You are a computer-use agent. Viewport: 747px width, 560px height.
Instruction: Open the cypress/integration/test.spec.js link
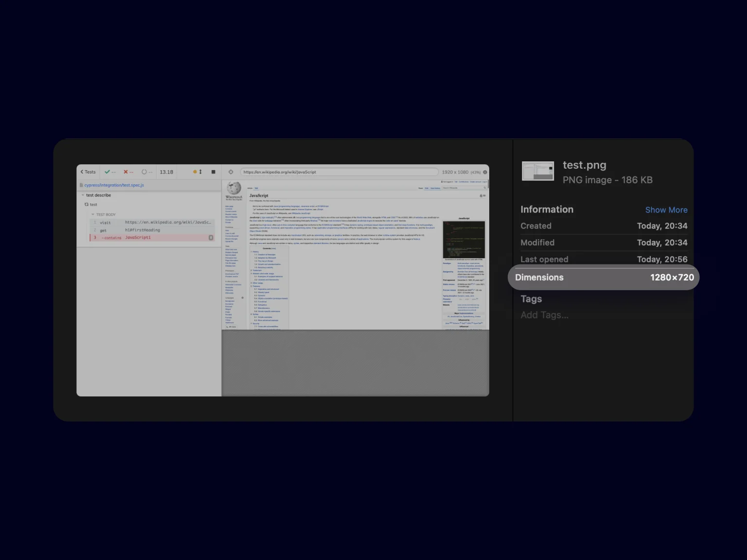(x=114, y=185)
